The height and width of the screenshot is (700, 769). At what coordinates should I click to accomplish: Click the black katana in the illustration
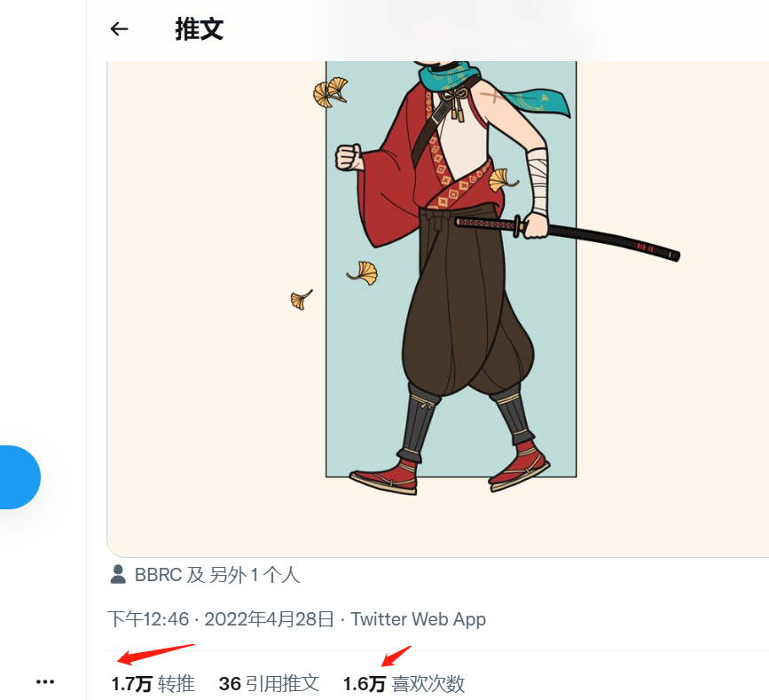568,234
